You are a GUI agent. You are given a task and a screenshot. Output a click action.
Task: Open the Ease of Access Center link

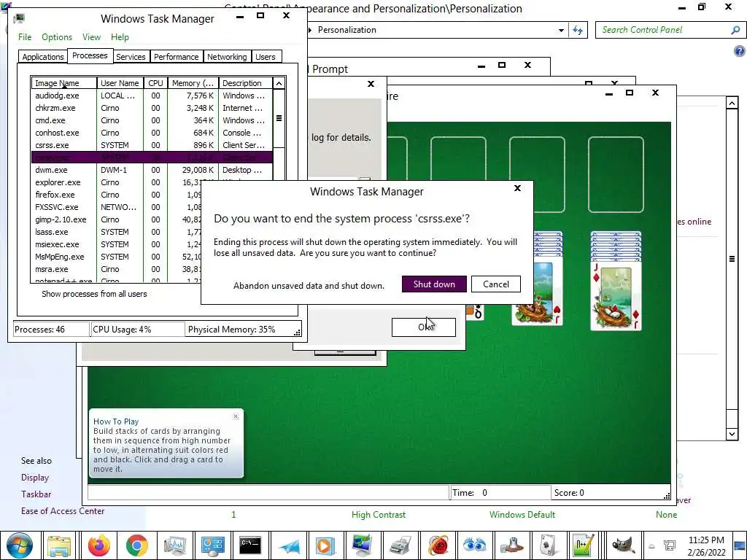63,511
